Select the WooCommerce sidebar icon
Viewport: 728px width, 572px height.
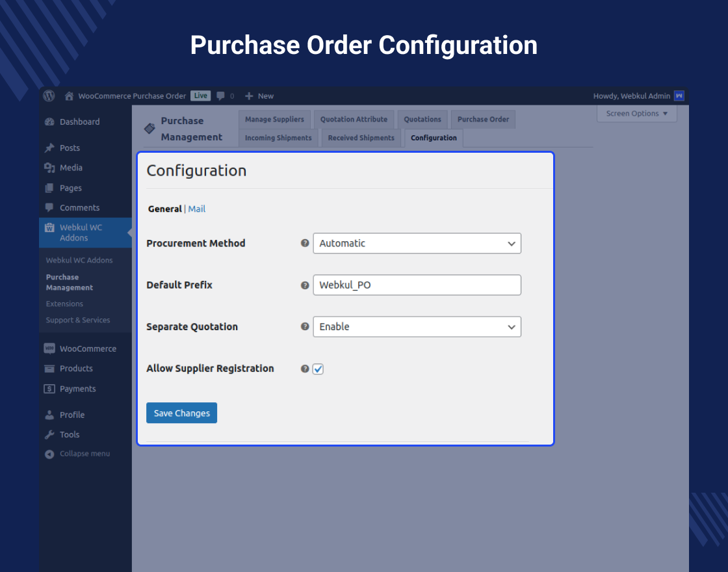(x=49, y=348)
